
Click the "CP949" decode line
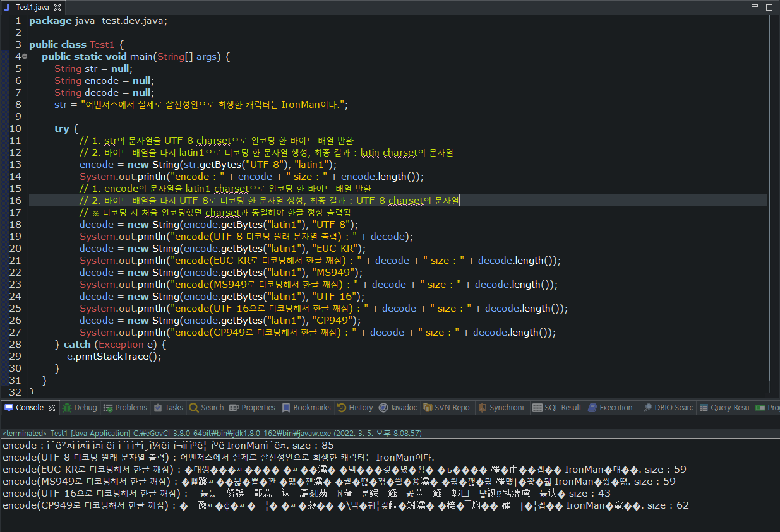click(220, 321)
